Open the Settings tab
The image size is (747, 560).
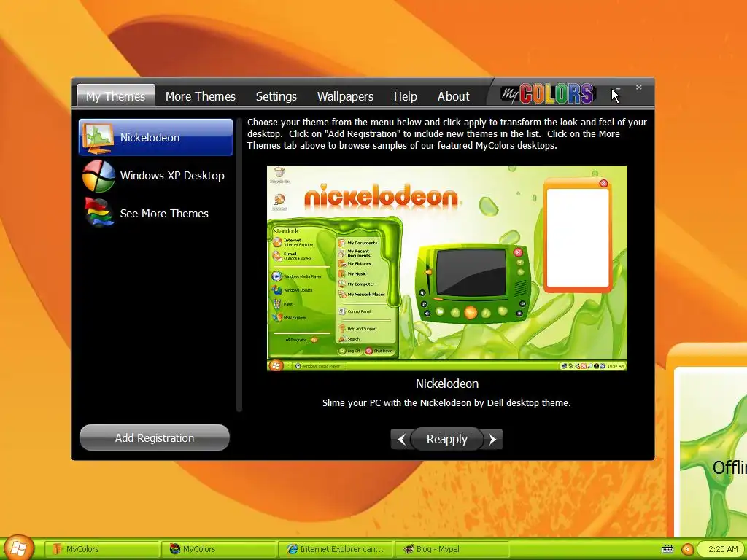point(276,96)
